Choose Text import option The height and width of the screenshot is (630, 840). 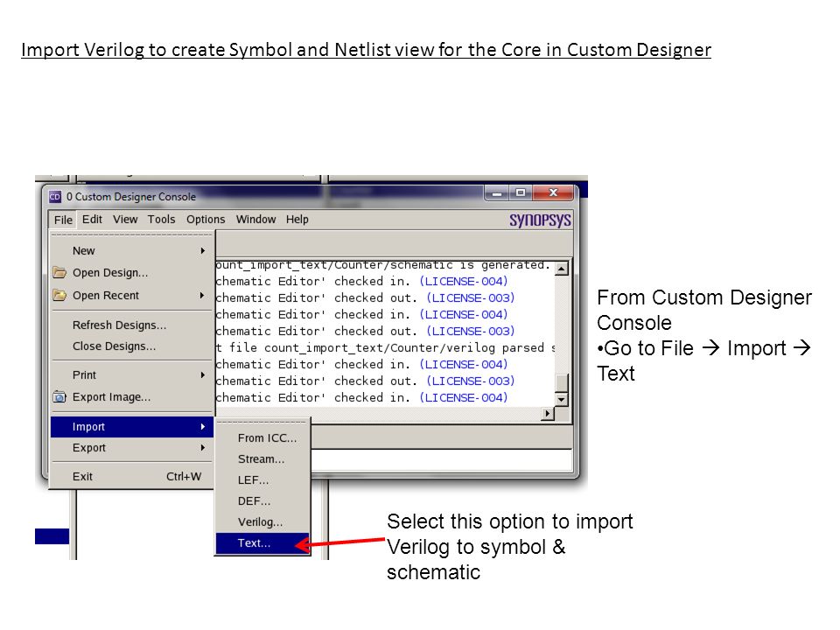262,543
